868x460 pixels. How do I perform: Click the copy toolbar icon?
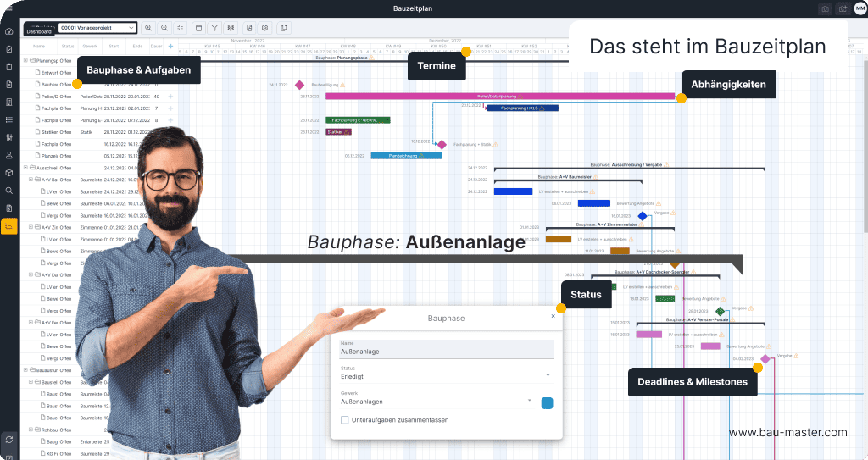click(x=284, y=28)
